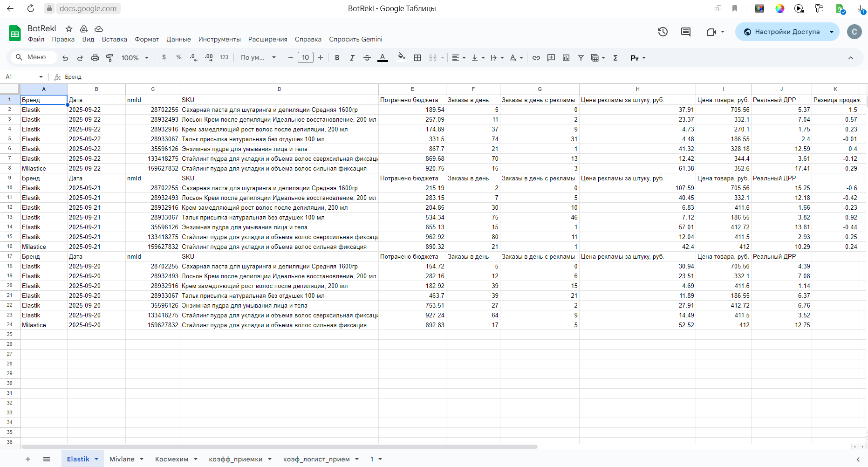The image size is (868, 467).
Task: Expand share options dropdown arrow
Action: click(832, 32)
